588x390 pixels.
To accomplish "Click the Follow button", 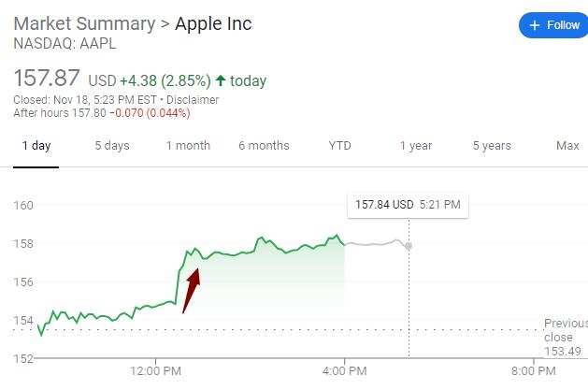I will [555, 25].
